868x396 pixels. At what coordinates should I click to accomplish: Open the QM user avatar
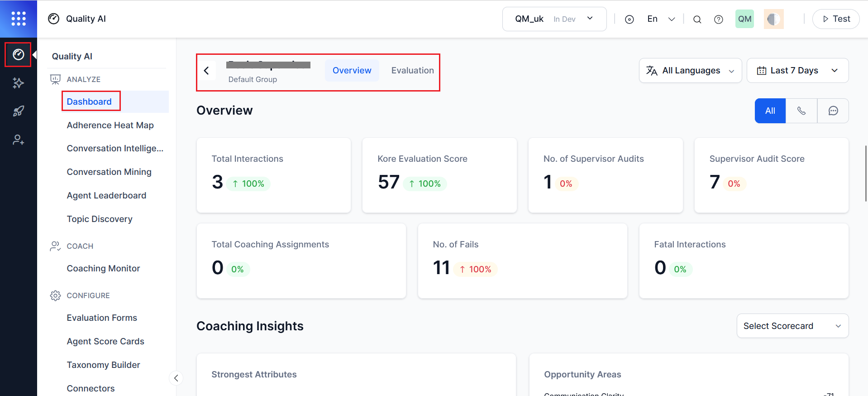[x=744, y=19]
